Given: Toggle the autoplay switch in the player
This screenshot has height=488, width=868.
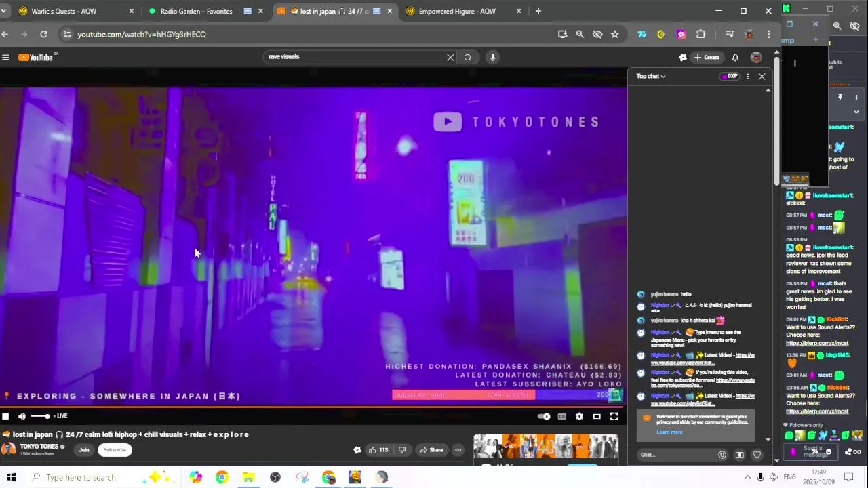Looking at the screenshot, I should coord(544,416).
